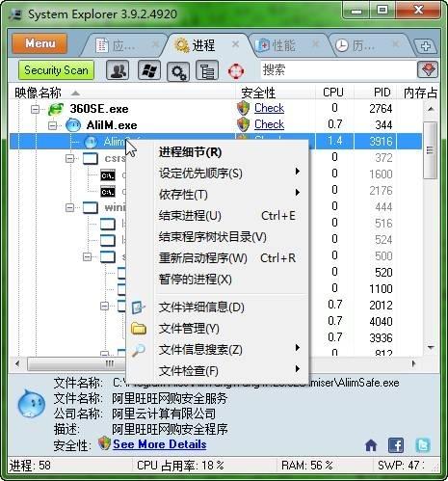
Task: Click the show users toolbar icon
Action: coord(118,70)
